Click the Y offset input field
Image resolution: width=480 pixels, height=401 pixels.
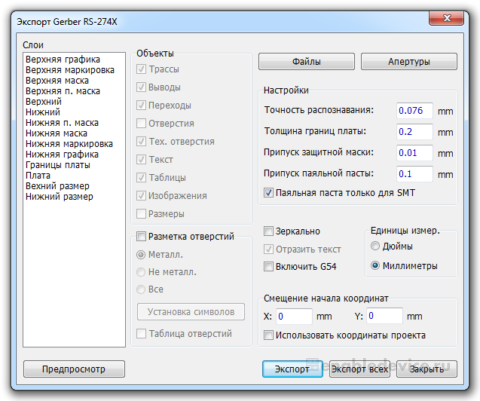coord(385,316)
